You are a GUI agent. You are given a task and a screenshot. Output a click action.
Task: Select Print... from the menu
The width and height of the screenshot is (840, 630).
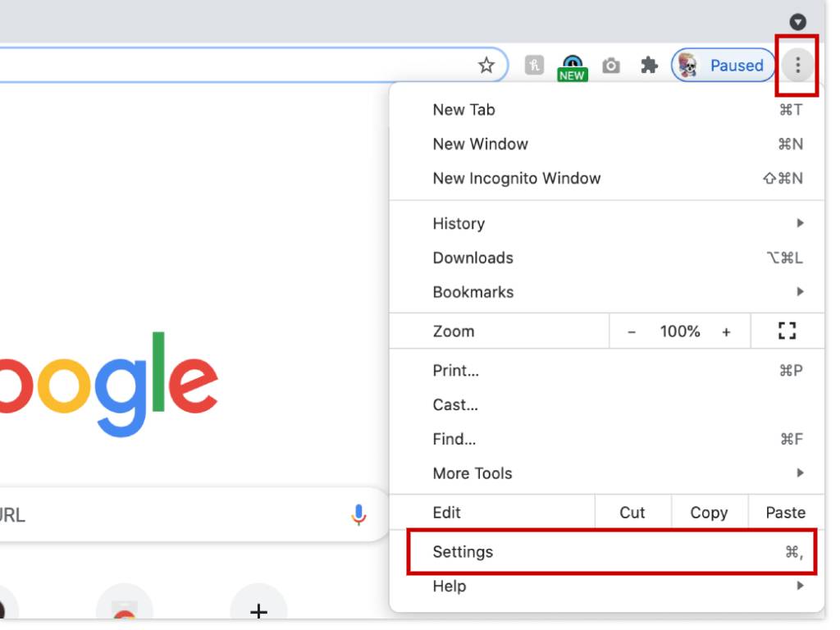click(607, 371)
